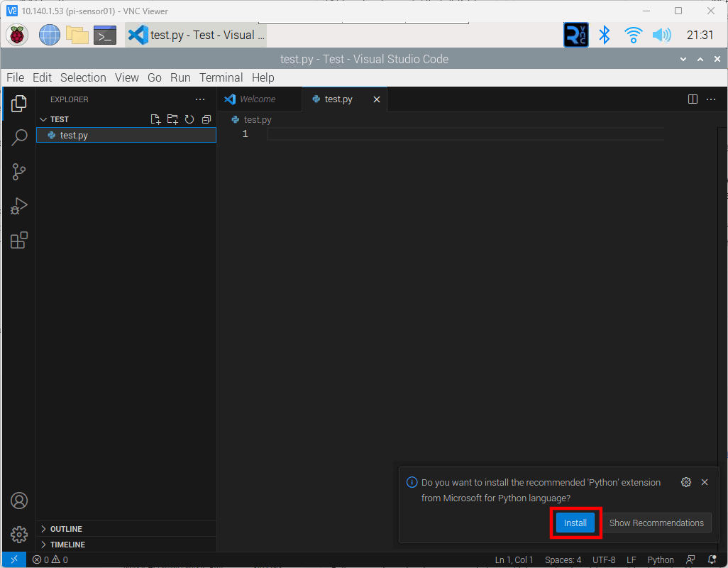
Task: Refresh the Explorer file tree
Action: (189, 119)
